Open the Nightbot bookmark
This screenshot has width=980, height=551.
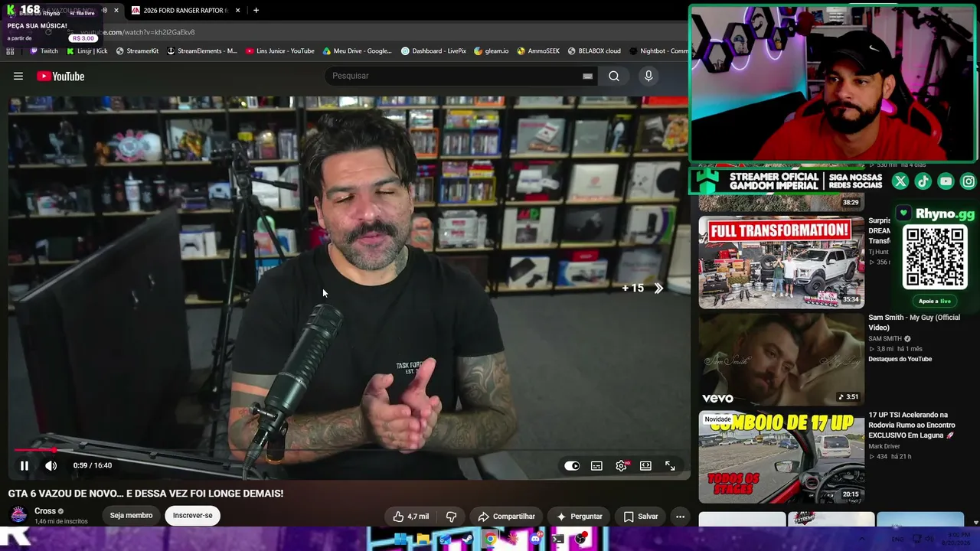click(658, 51)
